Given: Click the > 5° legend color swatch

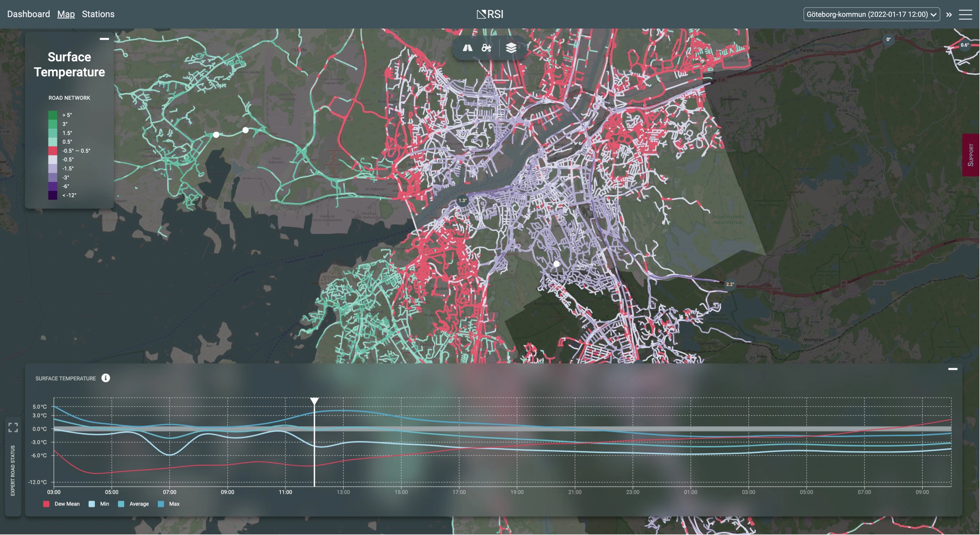Looking at the screenshot, I should click(x=53, y=115).
